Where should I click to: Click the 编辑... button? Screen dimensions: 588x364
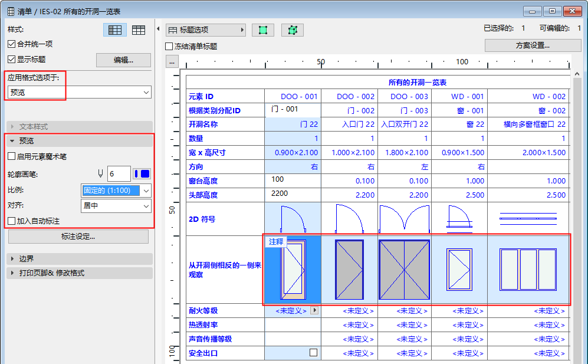(x=123, y=60)
